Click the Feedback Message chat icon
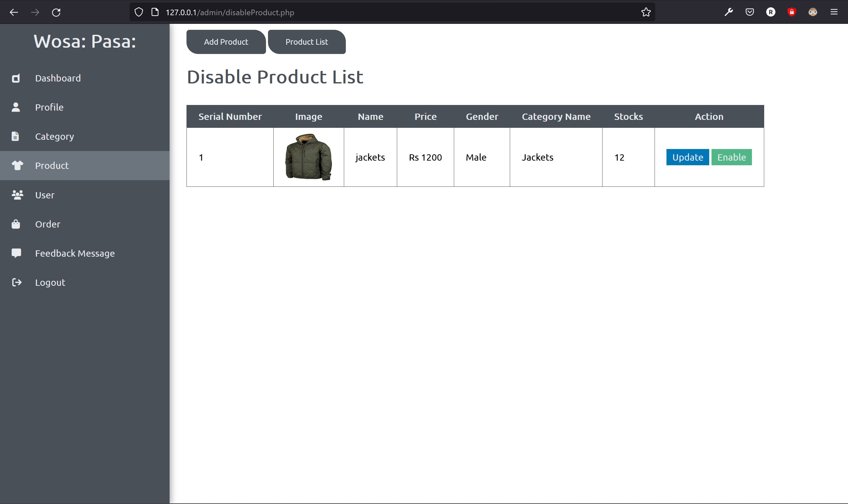This screenshot has height=504, width=848. click(x=16, y=253)
